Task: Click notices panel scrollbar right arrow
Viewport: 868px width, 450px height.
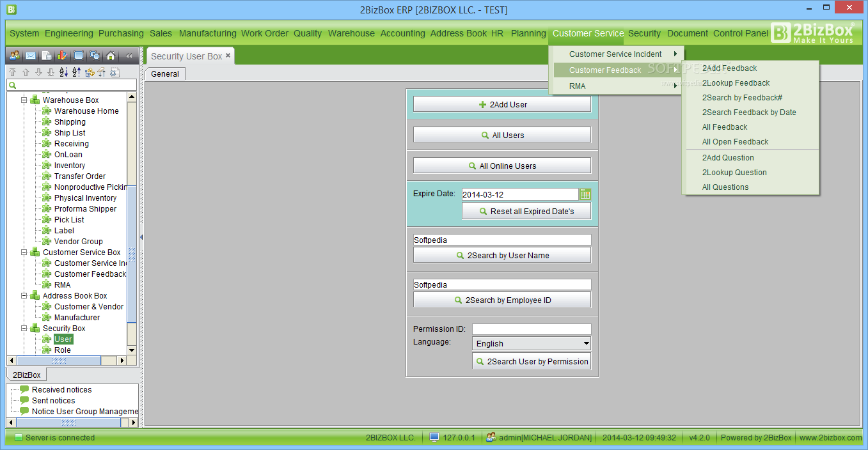Action: pos(134,423)
